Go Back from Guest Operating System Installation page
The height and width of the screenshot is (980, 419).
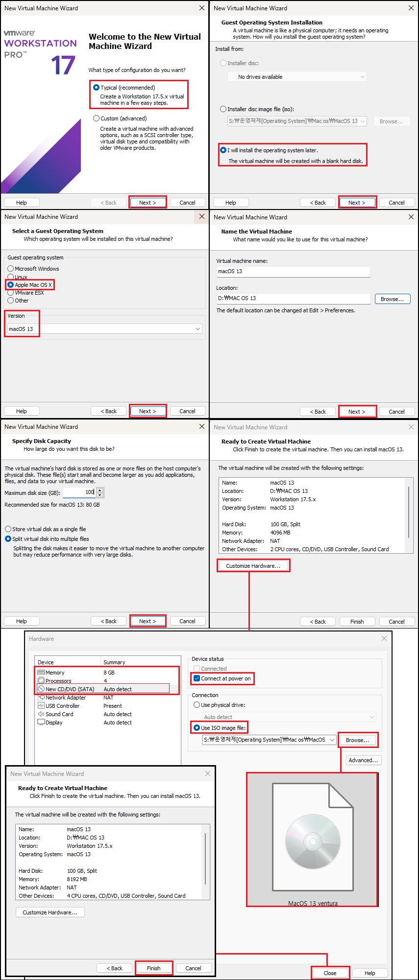tap(318, 203)
